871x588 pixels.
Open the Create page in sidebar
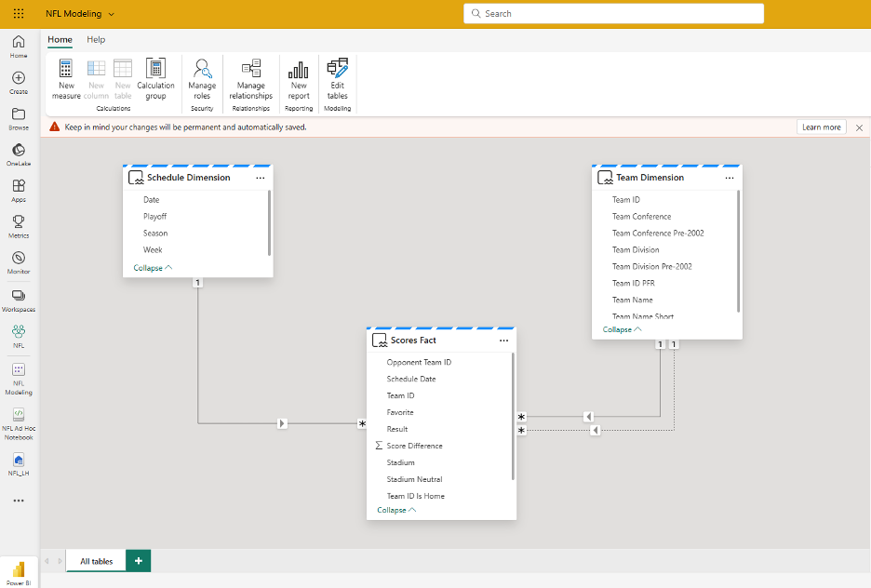click(19, 83)
